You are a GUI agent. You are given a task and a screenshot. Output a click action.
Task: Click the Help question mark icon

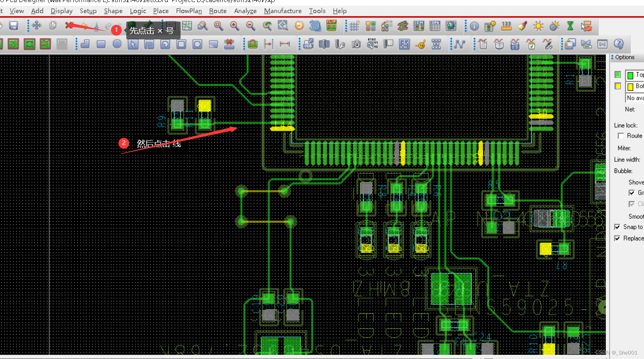(618, 44)
